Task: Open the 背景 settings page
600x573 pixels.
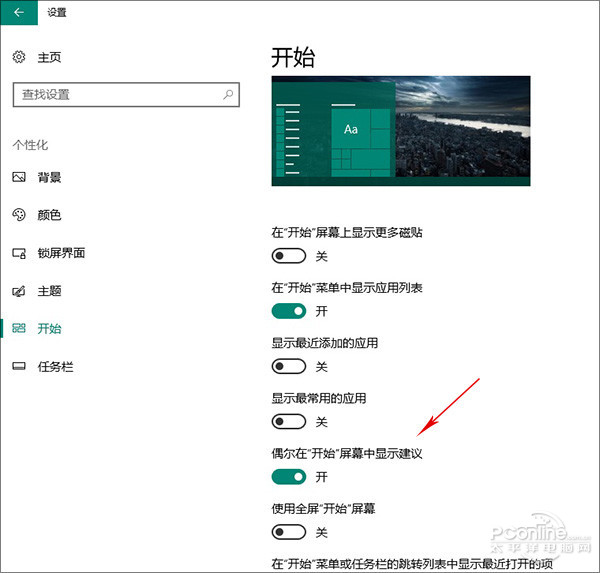Action: (x=49, y=177)
